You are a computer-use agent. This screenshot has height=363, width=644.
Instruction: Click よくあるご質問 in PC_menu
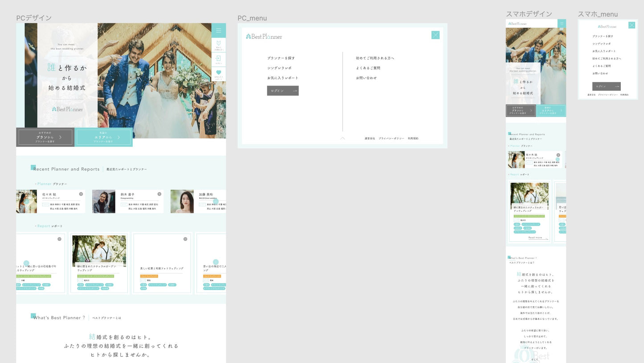(368, 68)
